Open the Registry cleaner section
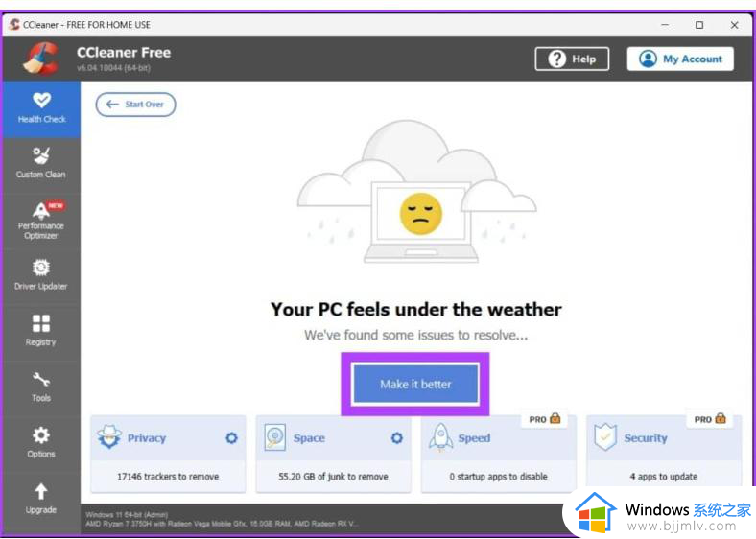The width and height of the screenshot is (756, 539). (41, 331)
